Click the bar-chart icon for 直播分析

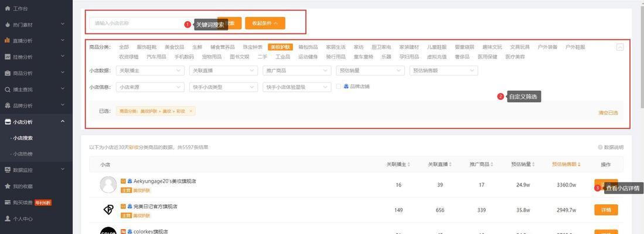coord(8,40)
